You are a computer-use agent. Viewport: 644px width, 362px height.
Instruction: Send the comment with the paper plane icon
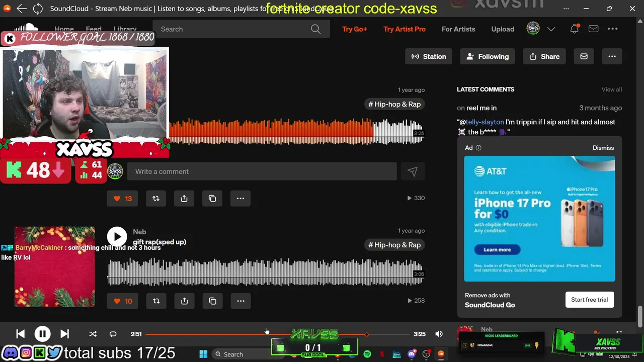[x=413, y=171]
